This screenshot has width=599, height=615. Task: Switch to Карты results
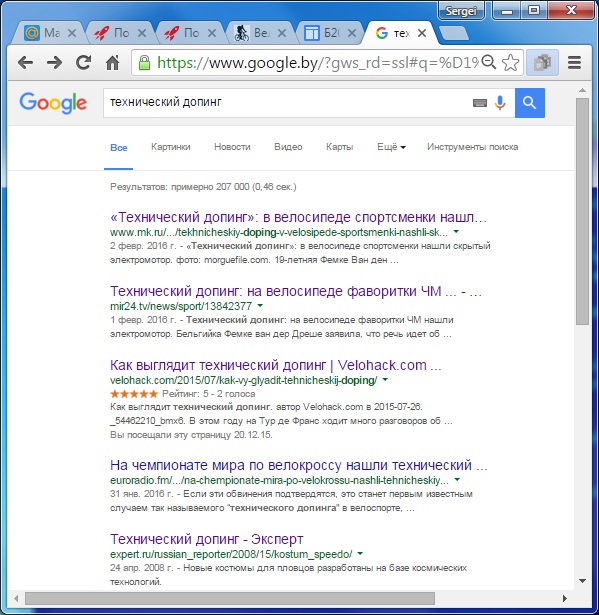point(340,147)
